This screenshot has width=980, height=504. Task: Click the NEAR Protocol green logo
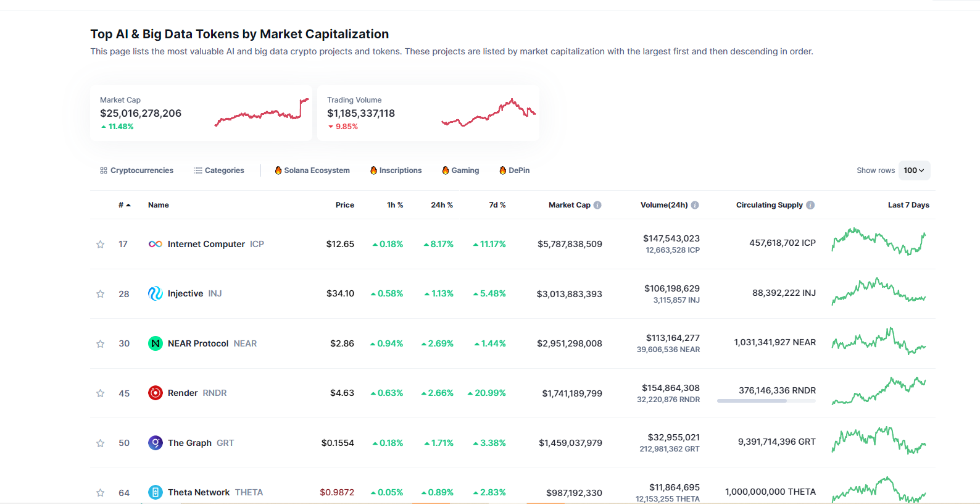(156, 343)
